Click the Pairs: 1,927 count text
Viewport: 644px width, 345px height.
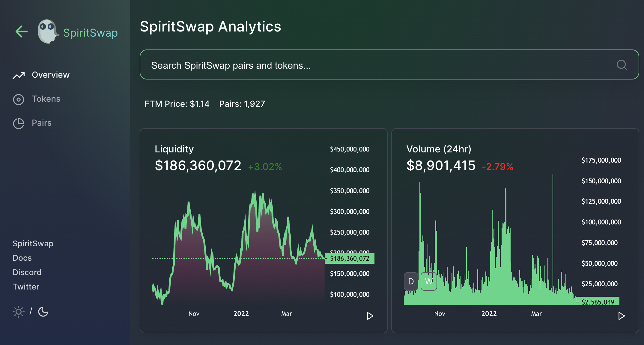tap(242, 104)
